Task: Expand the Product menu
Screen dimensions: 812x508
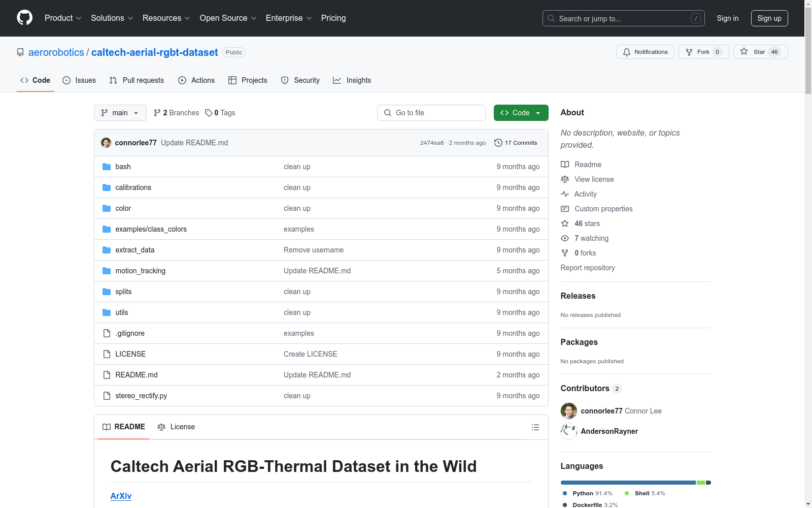Action: click(x=63, y=18)
